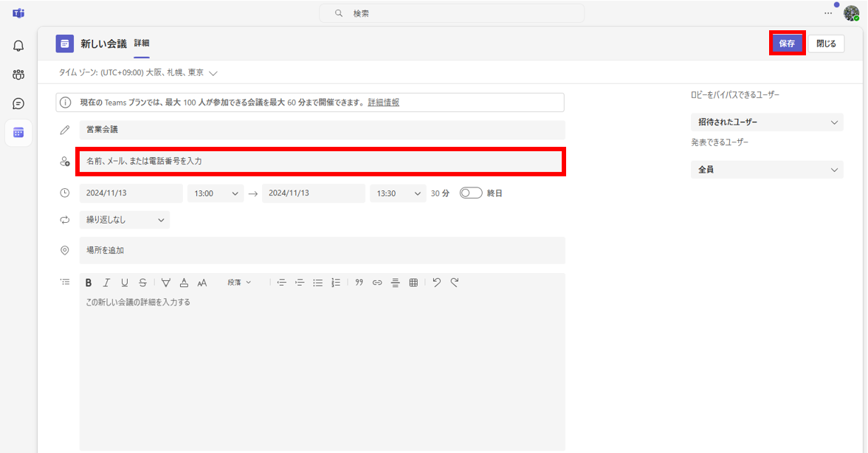Image resolution: width=868 pixels, height=453 pixels.
Task: Open Chat from the left sidebar
Action: tap(18, 103)
